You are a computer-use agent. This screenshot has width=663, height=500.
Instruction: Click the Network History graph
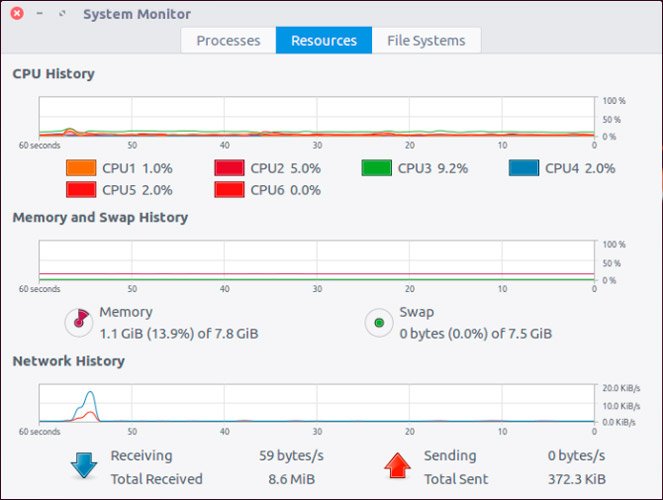click(317, 403)
